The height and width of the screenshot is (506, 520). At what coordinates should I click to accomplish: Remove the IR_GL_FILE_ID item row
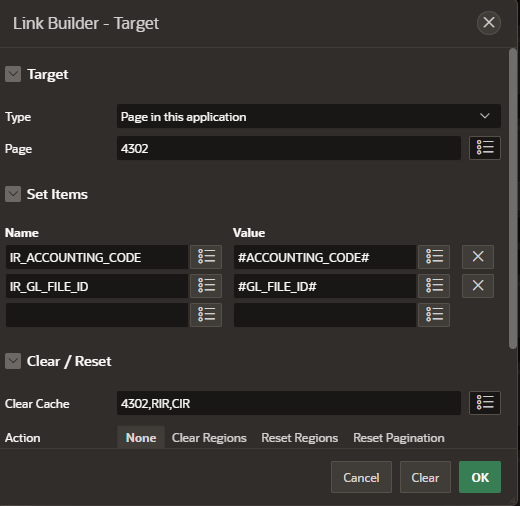478,286
